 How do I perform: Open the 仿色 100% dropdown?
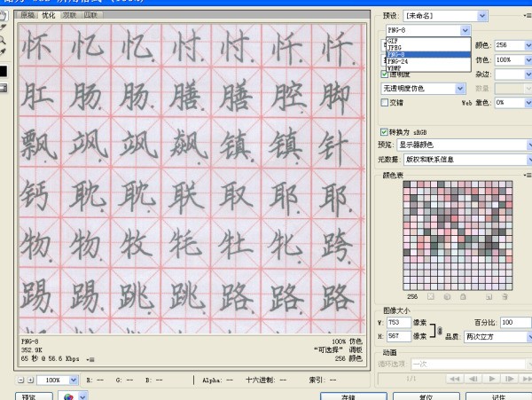tap(528, 59)
